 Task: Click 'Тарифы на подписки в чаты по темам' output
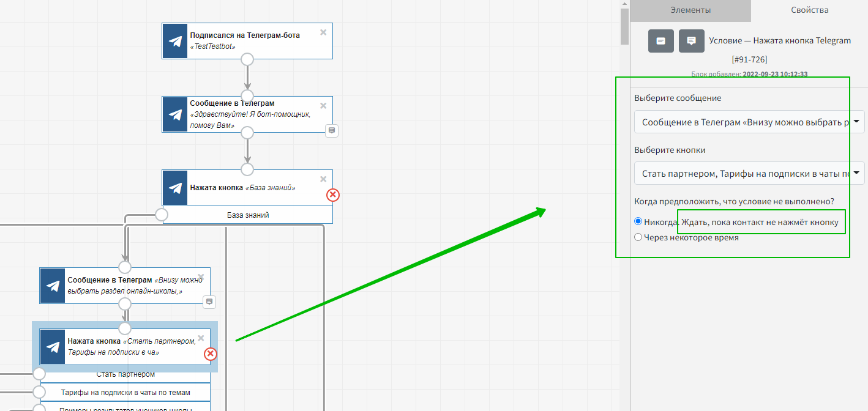click(x=125, y=393)
